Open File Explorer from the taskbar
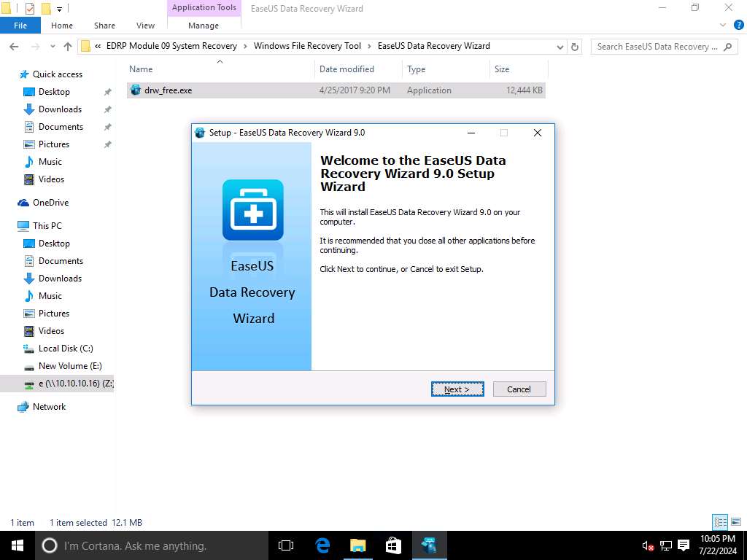Image resolution: width=747 pixels, height=560 pixels. coord(357,545)
